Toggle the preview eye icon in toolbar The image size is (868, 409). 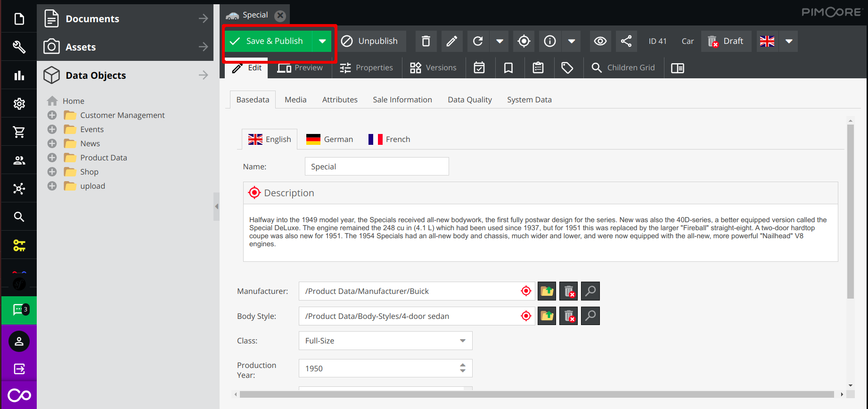click(x=600, y=42)
